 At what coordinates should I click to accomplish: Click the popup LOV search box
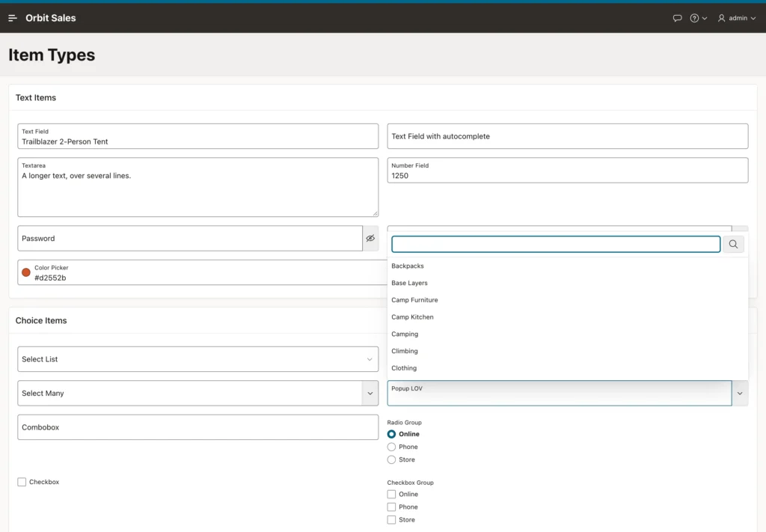click(x=556, y=244)
